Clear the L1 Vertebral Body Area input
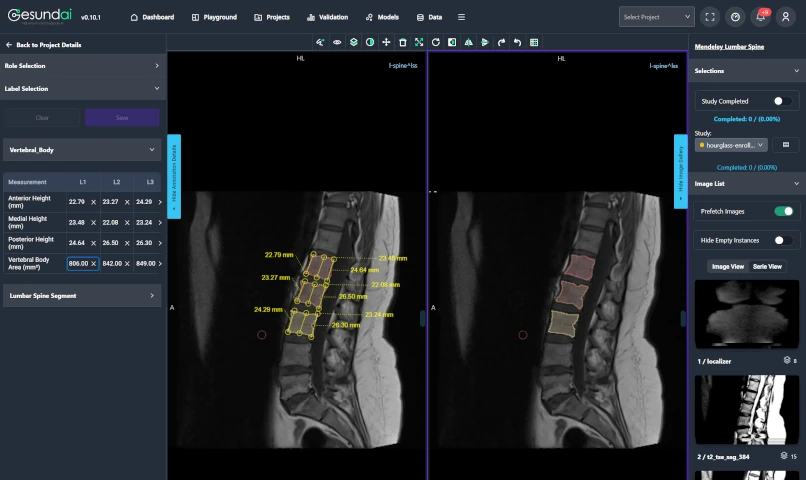Viewport: 806px width, 480px height. click(x=94, y=264)
